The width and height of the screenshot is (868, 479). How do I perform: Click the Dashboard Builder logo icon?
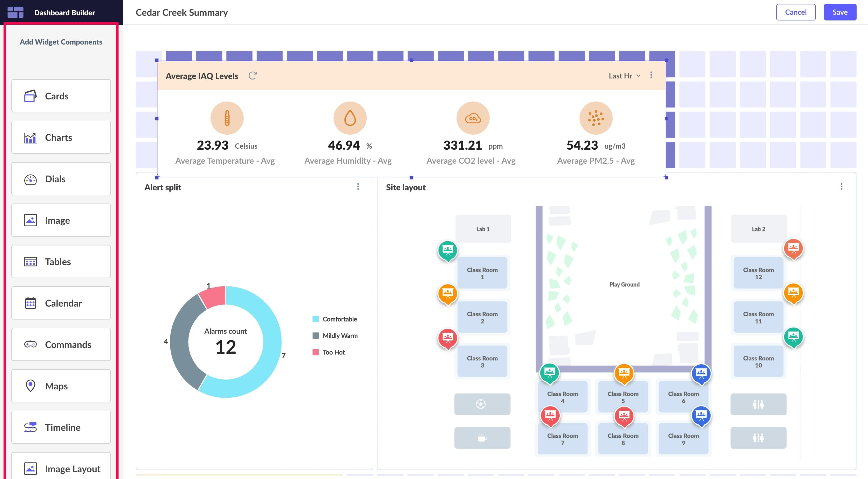(x=16, y=12)
